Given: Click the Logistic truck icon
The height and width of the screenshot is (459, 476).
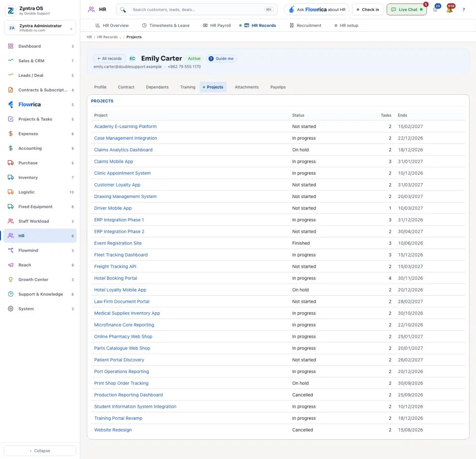Looking at the screenshot, I should [10, 192].
